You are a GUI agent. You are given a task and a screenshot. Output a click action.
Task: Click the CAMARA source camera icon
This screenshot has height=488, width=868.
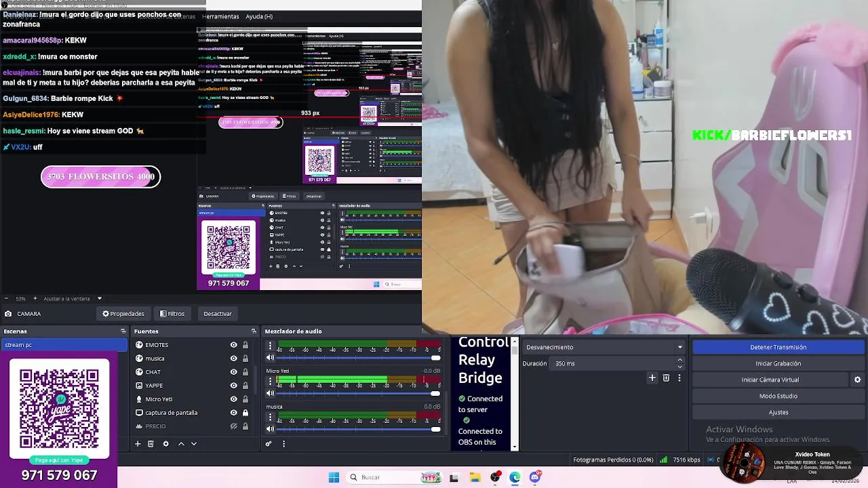(x=8, y=314)
